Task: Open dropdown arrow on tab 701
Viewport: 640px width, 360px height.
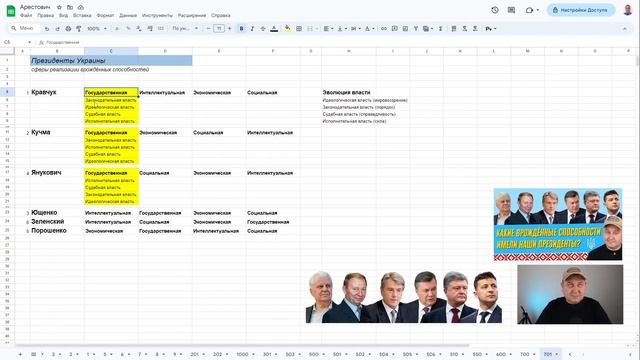Action: tap(556, 354)
